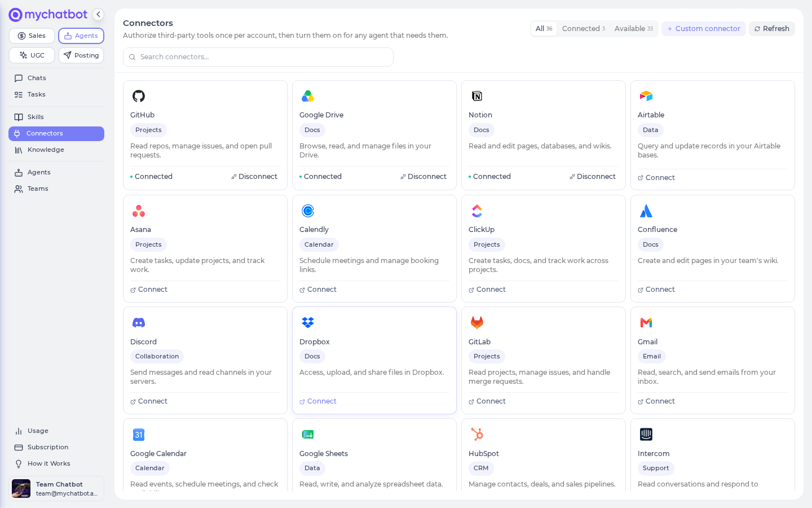The image size is (812, 508).
Task: Click the HubSpot logo icon
Action: 477,435
